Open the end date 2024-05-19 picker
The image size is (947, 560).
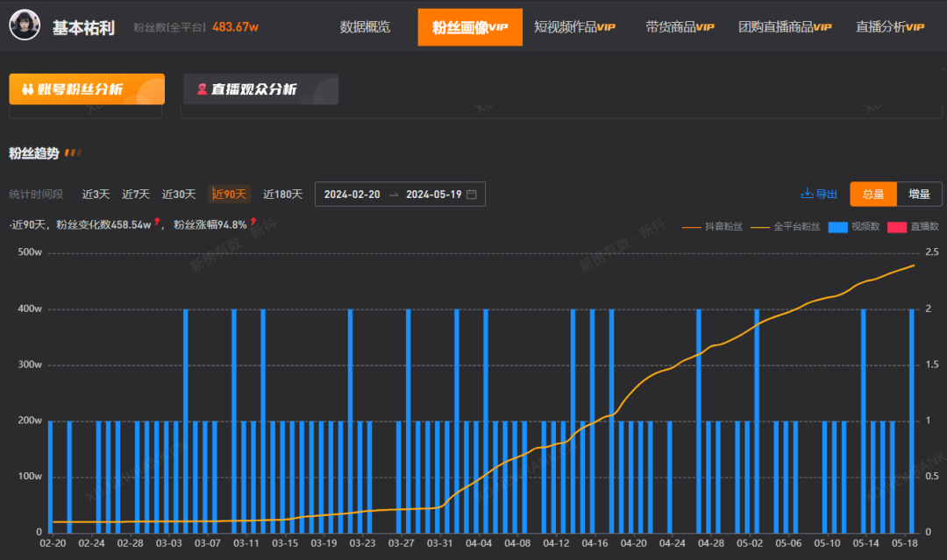(434, 195)
